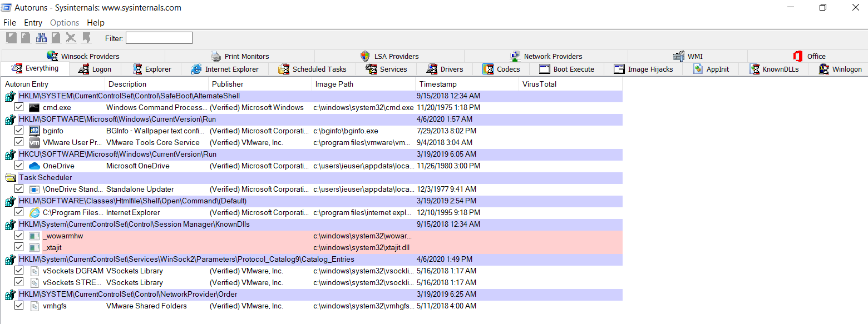Open the Services tab
Screen dimensions: 868x324
coord(387,69)
